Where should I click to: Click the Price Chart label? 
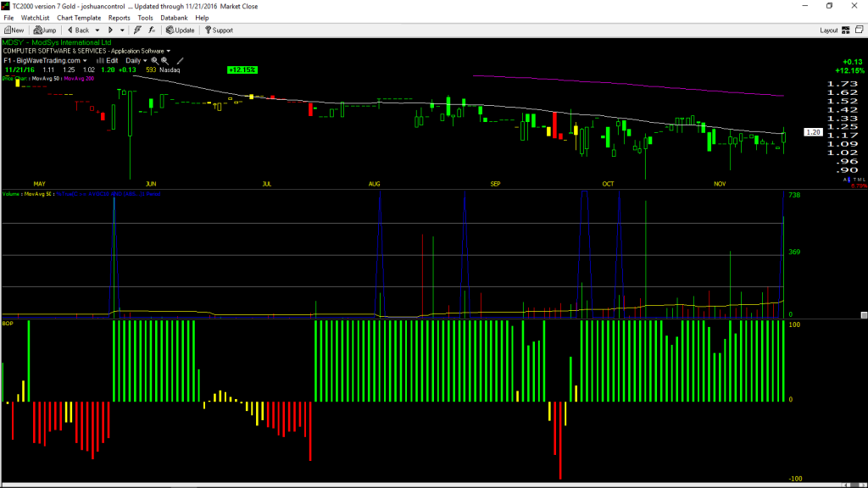[14, 79]
